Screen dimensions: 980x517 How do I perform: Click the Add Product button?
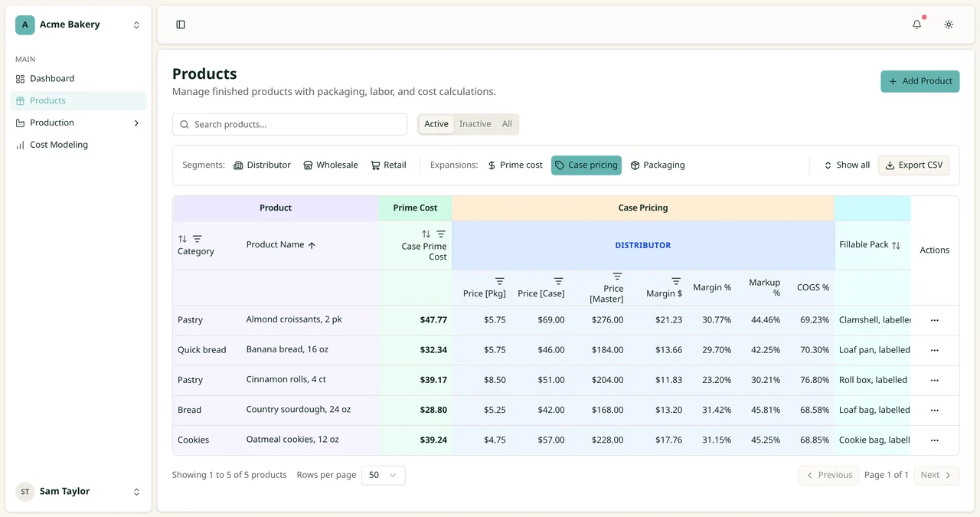920,81
